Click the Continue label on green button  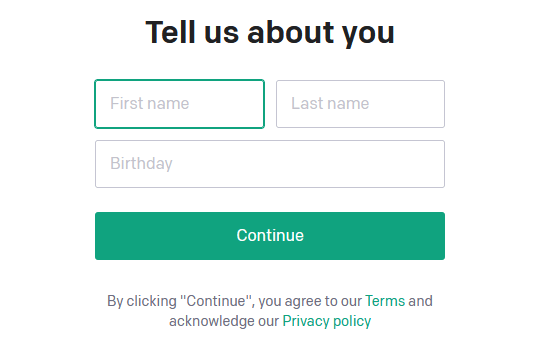(x=270, y=235)
